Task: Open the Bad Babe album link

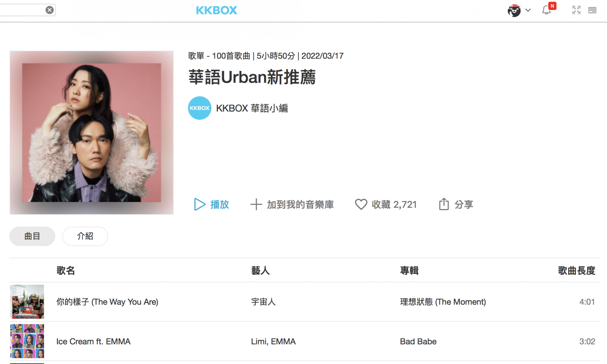Action: click(x=418, y=341)
